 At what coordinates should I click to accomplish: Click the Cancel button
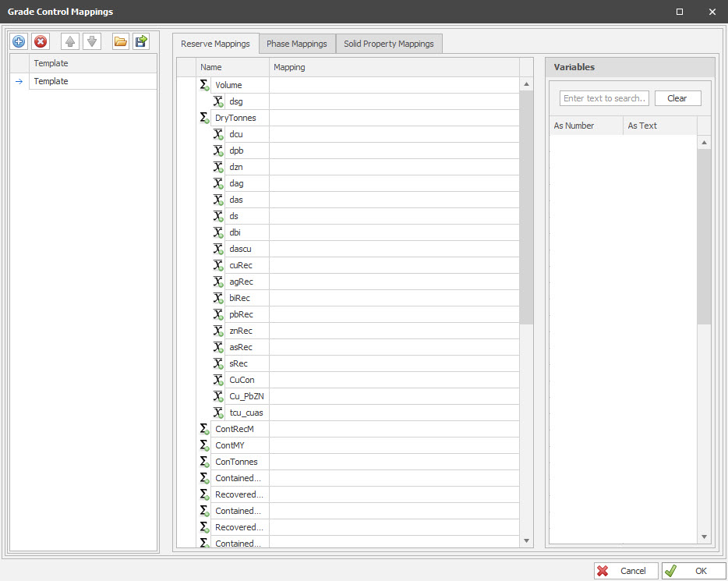[625, 571]
